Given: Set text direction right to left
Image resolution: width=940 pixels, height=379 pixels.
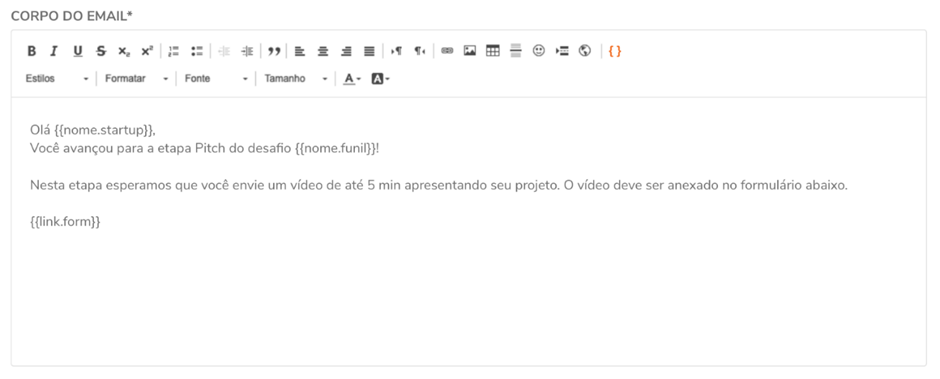Looking at the screenshot, I should click(x=420, y=52).
